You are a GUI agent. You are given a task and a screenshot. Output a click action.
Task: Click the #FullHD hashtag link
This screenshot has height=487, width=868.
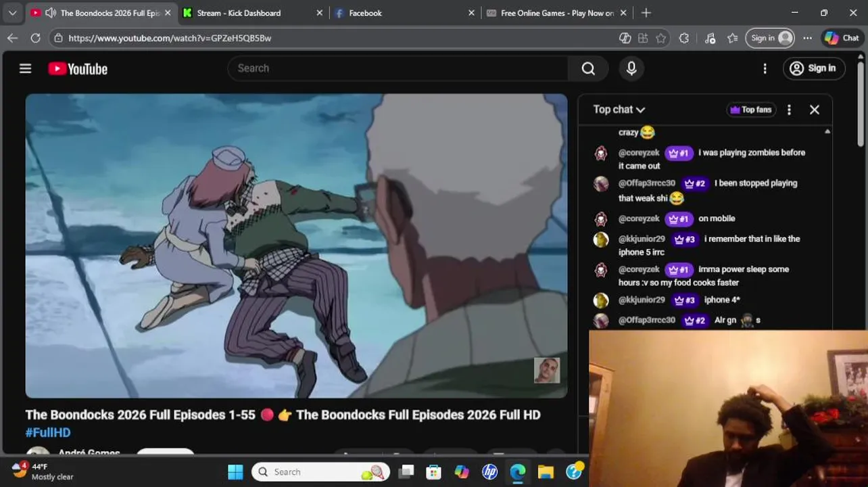48,432
